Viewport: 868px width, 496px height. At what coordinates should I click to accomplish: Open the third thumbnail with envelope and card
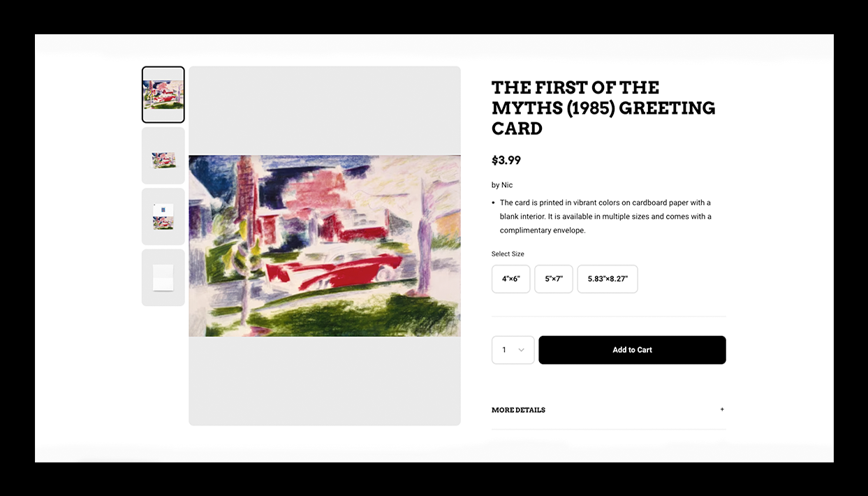[x=163, y=217]
